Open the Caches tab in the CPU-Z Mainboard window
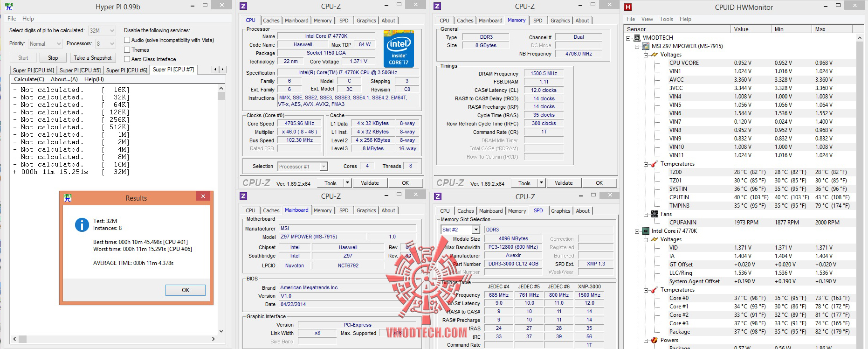 (271, 210)
